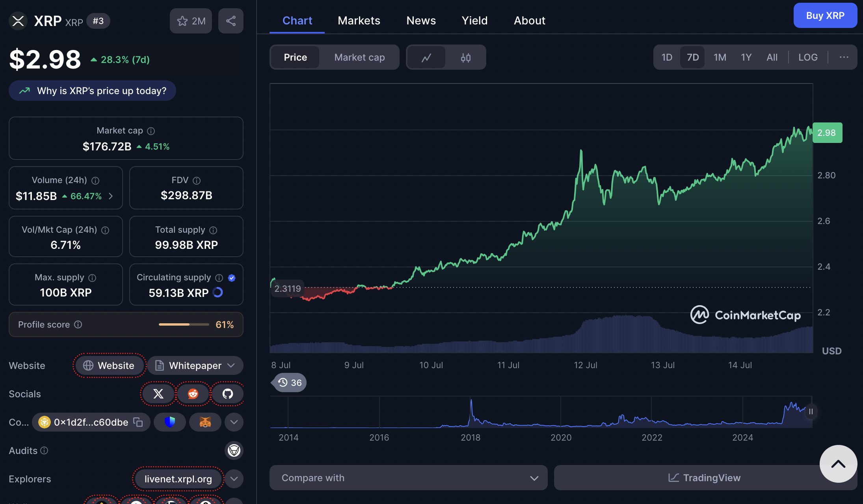Open Profile score info icon

point(78,324)
